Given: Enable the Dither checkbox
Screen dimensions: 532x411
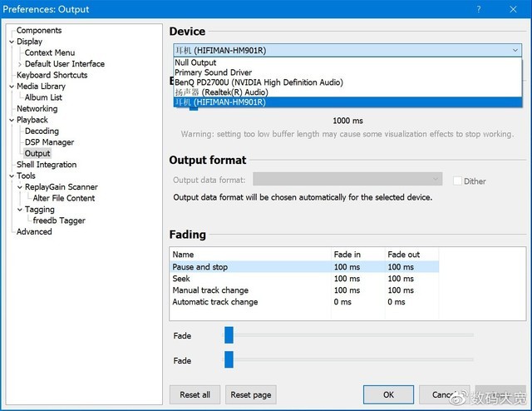Looking at the screenshot, I should (457, 181).
